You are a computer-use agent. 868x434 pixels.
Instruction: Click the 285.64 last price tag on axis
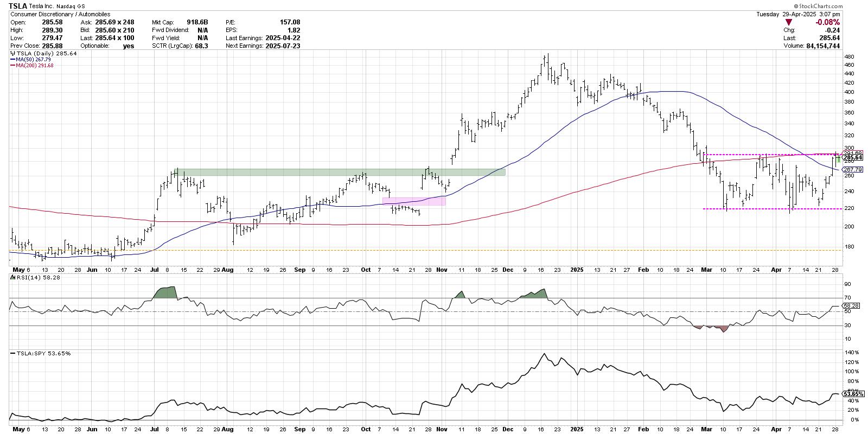tap(852, 158)
